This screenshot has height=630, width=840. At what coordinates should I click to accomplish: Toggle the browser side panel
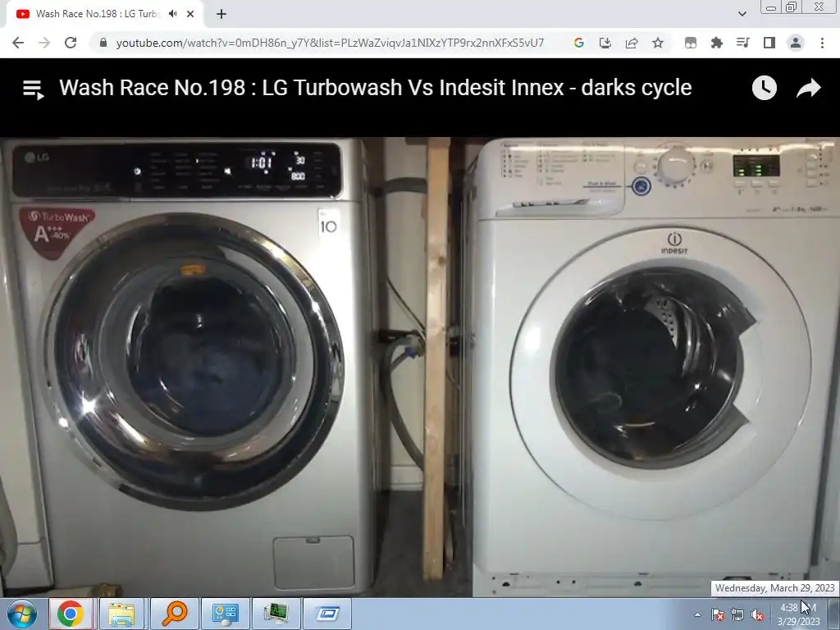[x=769, y=43]
